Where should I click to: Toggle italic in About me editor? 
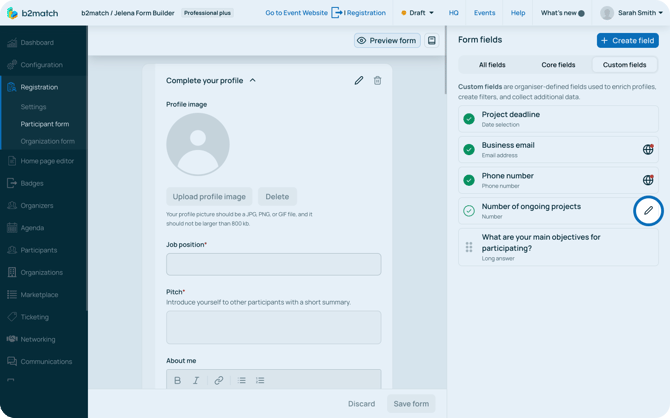[196, 380]
